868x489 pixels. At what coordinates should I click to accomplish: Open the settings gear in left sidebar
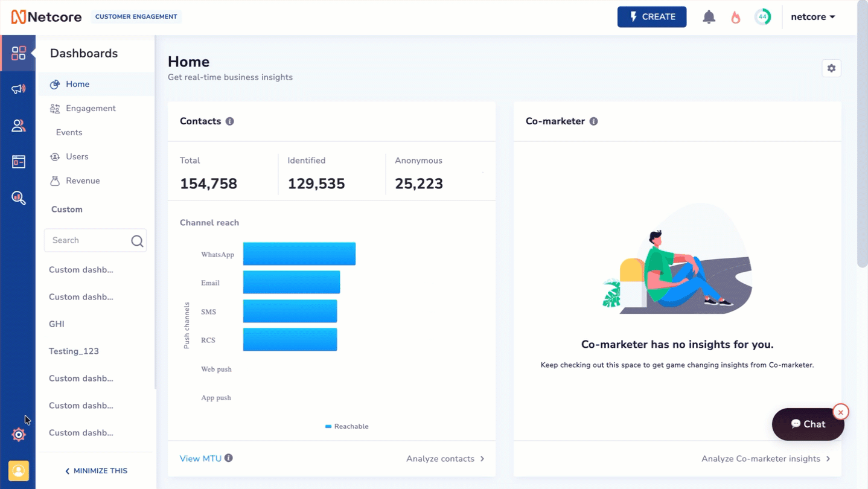point(19,435)
